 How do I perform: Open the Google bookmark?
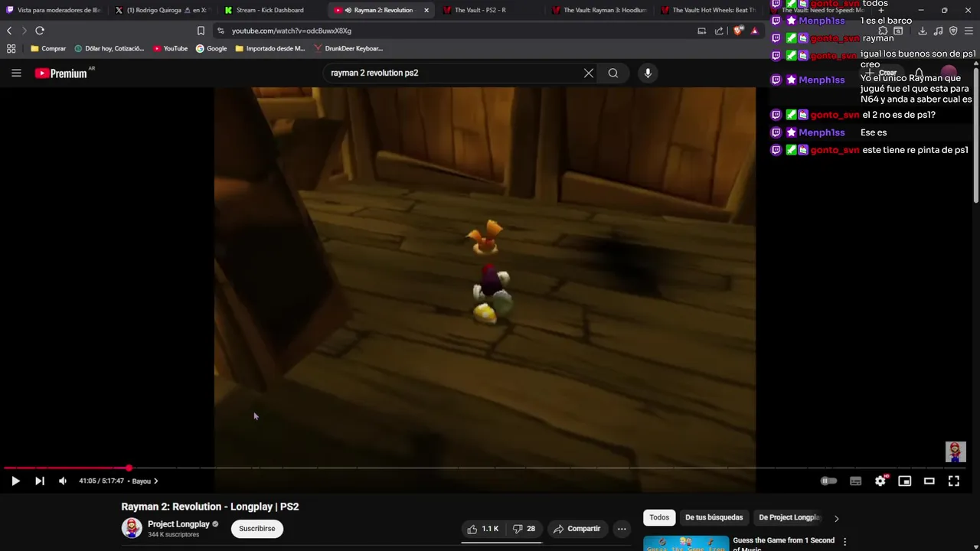click(x=211, y=48)
